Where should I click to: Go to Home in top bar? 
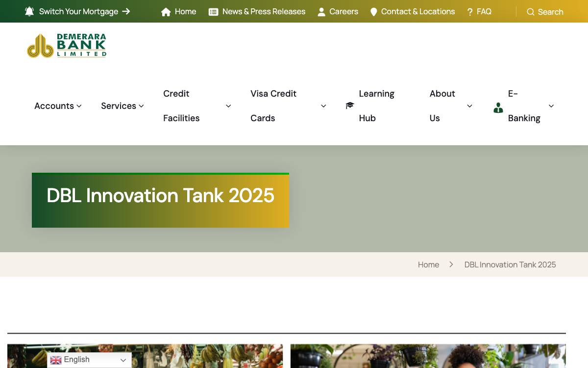point(185,11)
